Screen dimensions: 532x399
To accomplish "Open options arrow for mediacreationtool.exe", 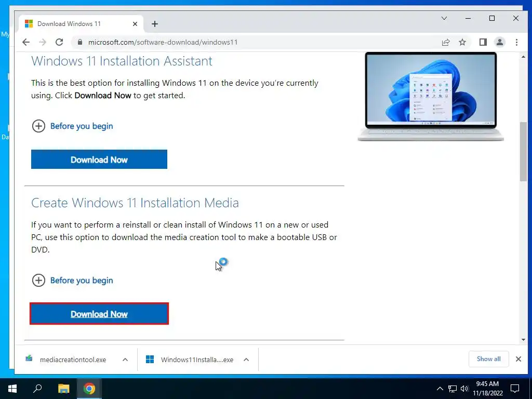I will (x=125, y=360).
